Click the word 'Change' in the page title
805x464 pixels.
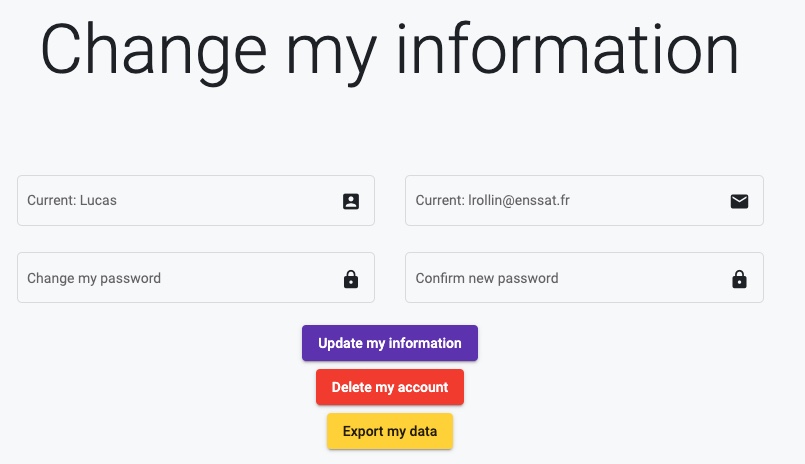(154, 48)
